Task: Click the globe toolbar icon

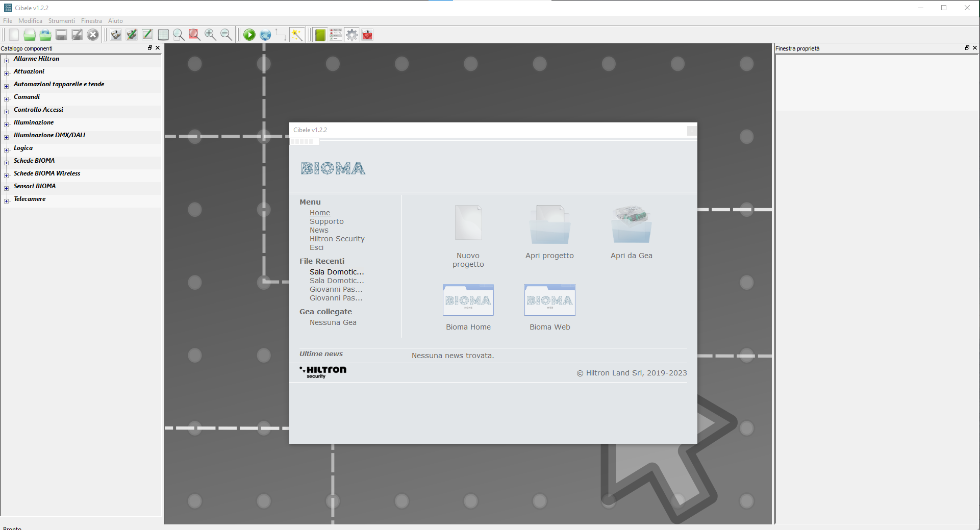Action: (265, 35)
